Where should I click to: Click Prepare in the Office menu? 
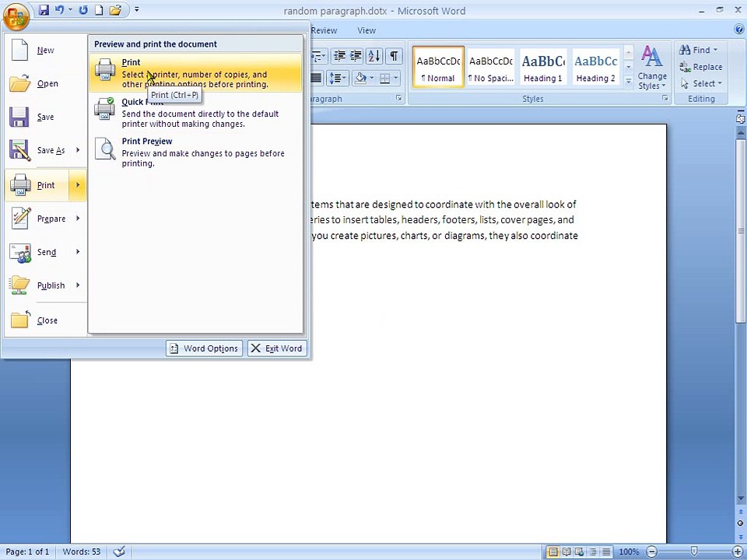point(37,219)
